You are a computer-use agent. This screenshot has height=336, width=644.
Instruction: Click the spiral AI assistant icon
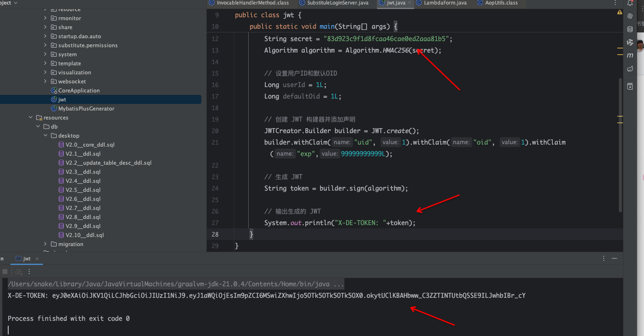[630, 16]
